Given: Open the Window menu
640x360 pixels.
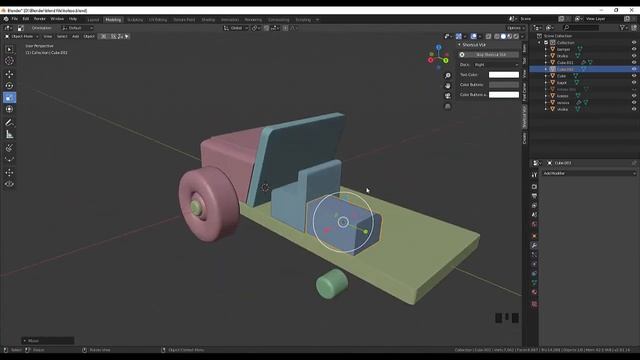Looking at the screenshot, I should pos(57,19).
